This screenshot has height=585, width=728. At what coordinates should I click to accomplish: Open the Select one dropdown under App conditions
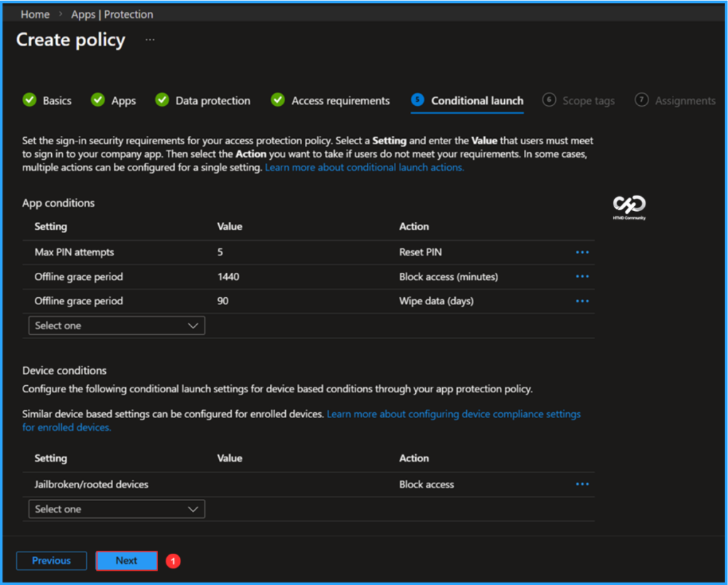pyautogui.click(x=116, y=325)
